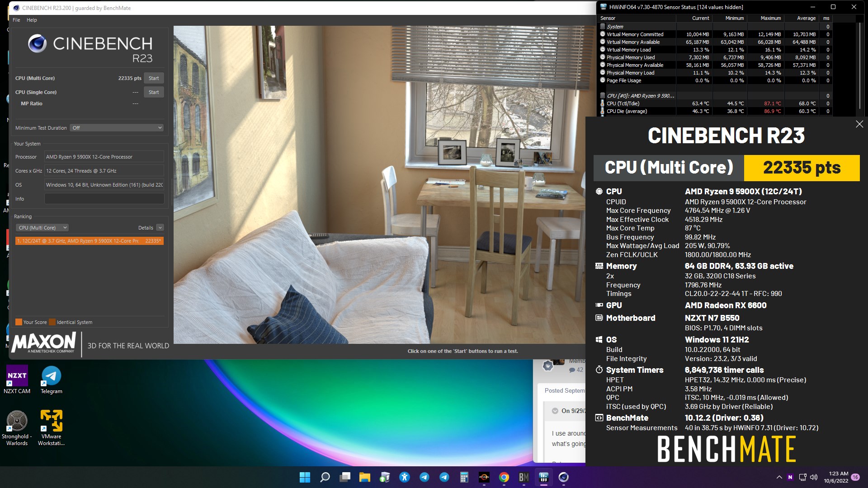The width and height of the screenshot is (868, 488).
Task: Select the Page File Usage row
Action: 715,80
